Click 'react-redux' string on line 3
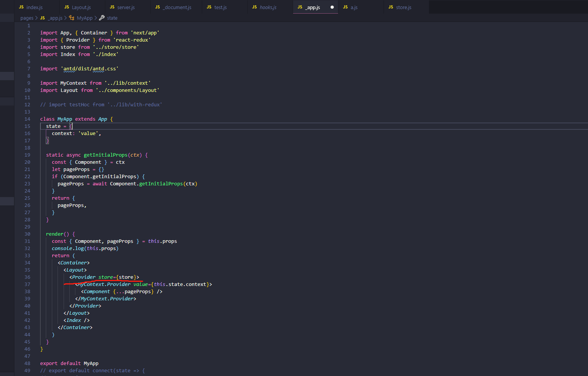 pyautogui.click(x=132, y=40)
